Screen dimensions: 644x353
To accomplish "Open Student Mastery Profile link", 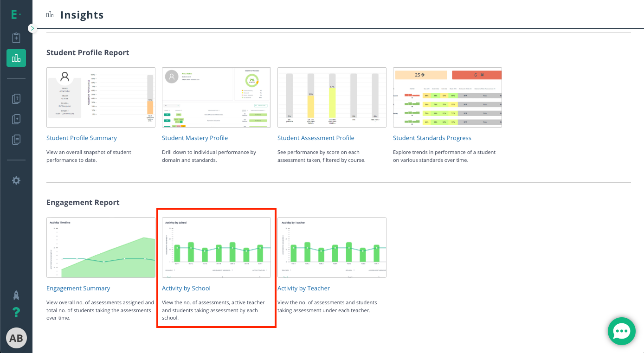I will point(195,138).
